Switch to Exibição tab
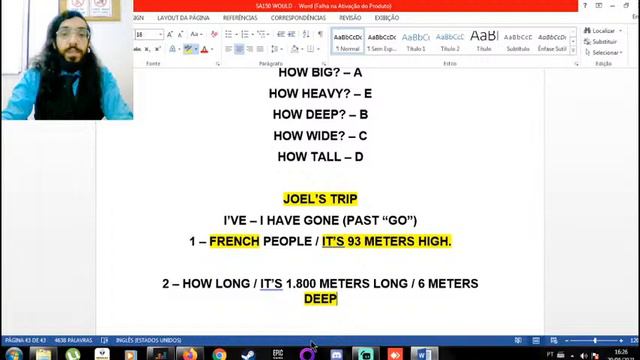640x360 pixels. click(387, 18)
